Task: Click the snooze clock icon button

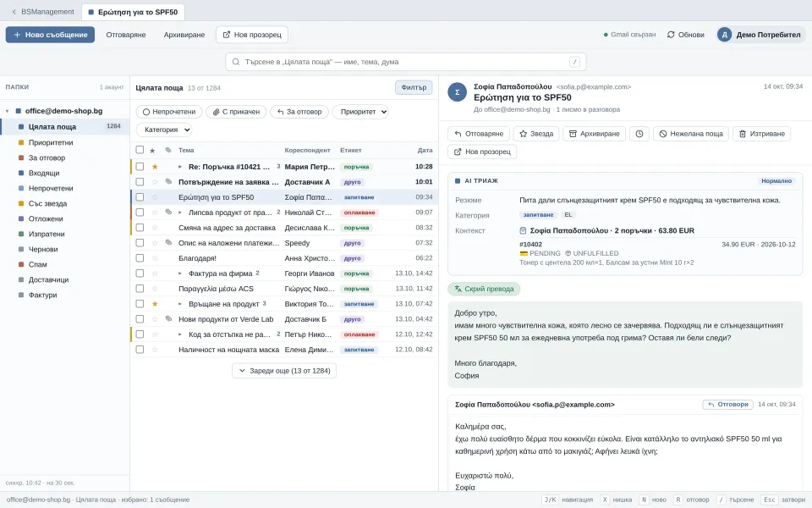Action: coord(639,134)
